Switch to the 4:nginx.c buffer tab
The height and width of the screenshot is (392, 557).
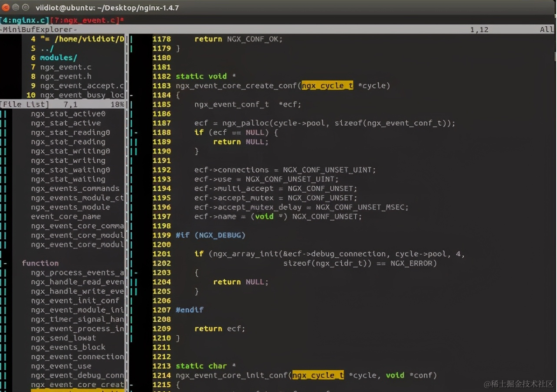25,20
